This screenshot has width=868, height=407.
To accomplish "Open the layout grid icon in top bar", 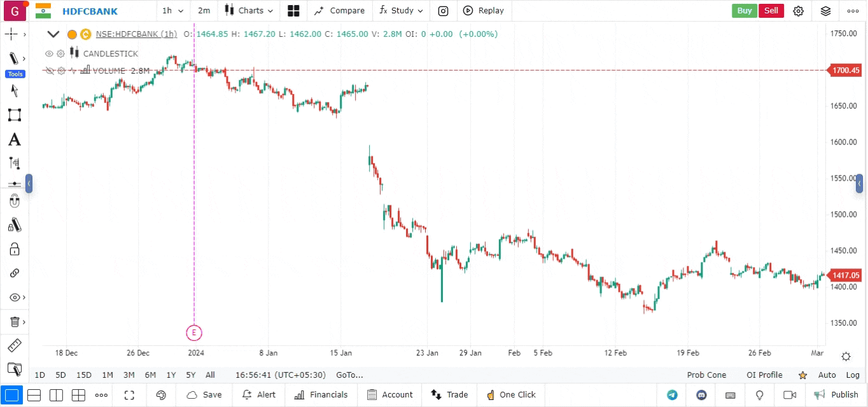I will pos(293,11).
